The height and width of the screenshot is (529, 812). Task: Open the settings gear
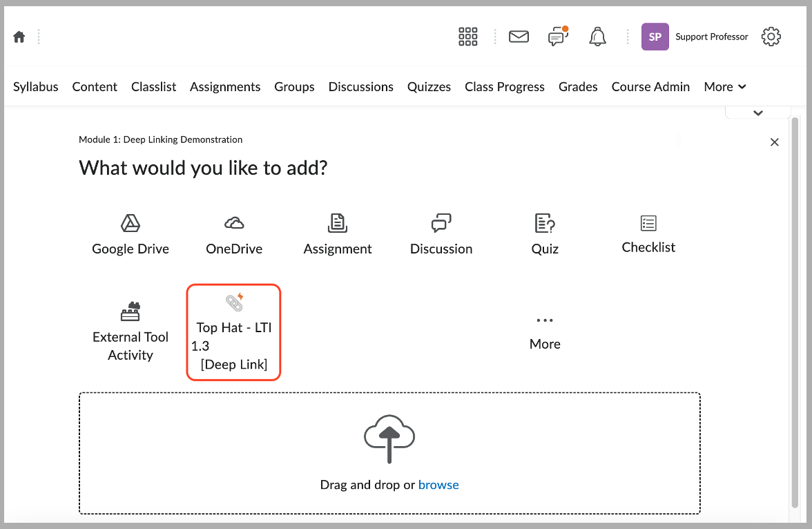click(771, 37)
